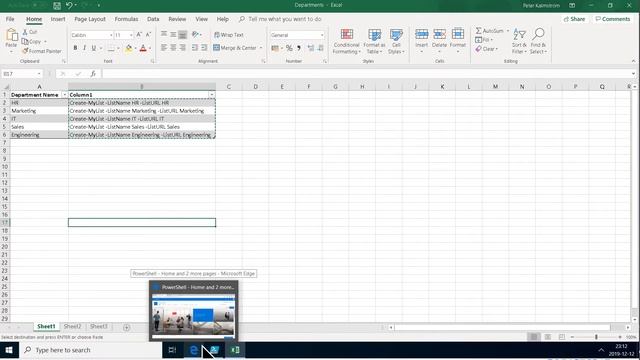The height and width of the screenshot is (360, 640).
Task: Toggle Underline formatting
Action: pos(94,48)
